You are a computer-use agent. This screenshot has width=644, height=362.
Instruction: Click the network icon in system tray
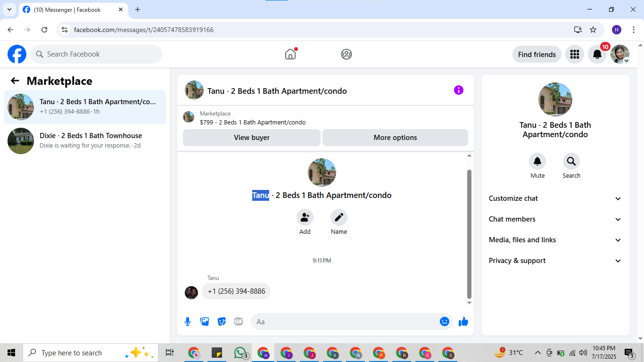point(572,353)
